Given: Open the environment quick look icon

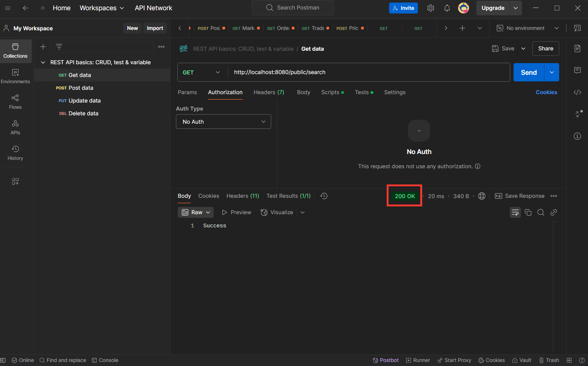Looking at the screenshot, I should coord(577,28).
